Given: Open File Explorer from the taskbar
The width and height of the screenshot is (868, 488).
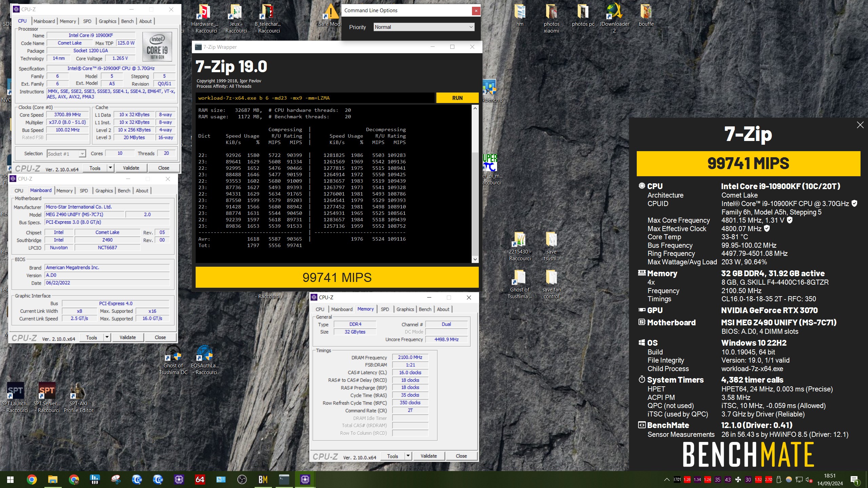Looking at the screenshot, I should point(53,480).
